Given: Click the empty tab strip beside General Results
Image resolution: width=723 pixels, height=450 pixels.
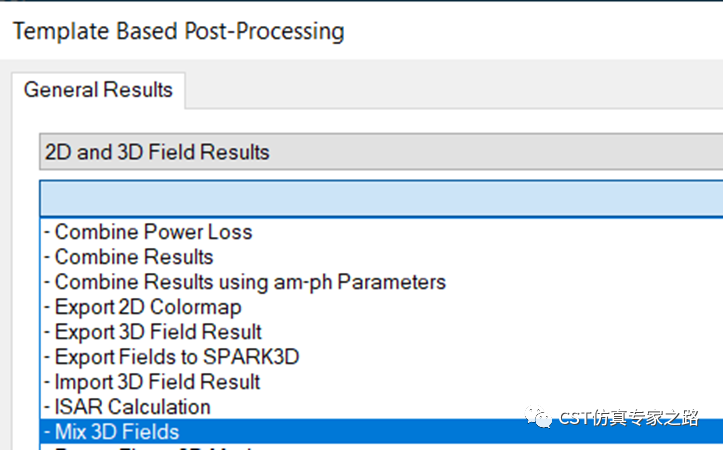Looking at the screenshot, I should click(x=450, y=90).
